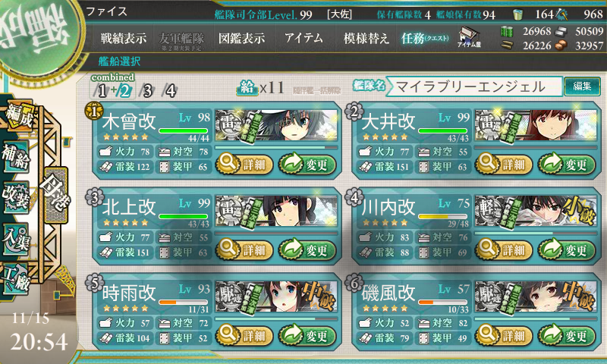Select fleet tab 3
Viewport: 607px width, 364px height.
(147, 91)
